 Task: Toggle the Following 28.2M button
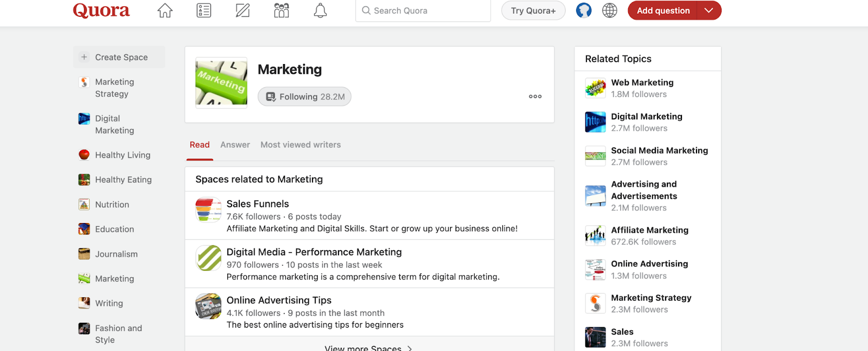pos(304,97)
